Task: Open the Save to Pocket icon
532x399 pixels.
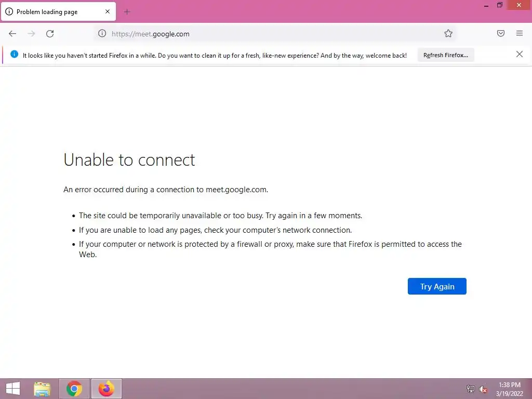Action: pos(500,33)
